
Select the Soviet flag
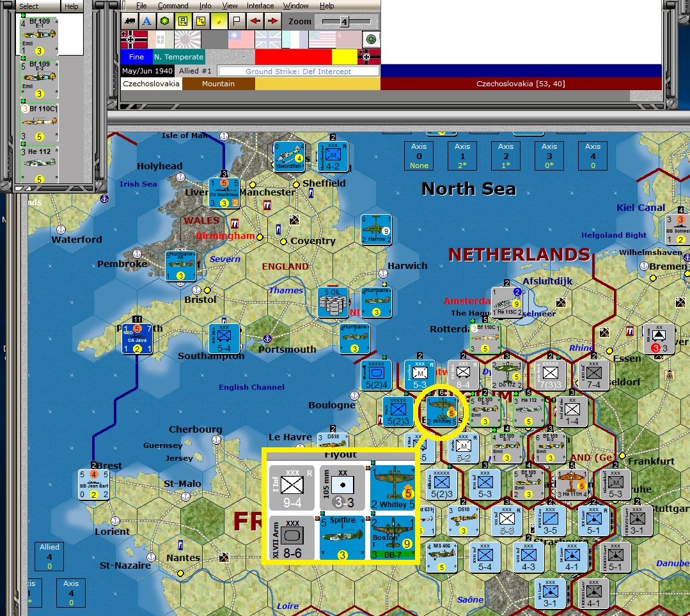tap(349, 40)
